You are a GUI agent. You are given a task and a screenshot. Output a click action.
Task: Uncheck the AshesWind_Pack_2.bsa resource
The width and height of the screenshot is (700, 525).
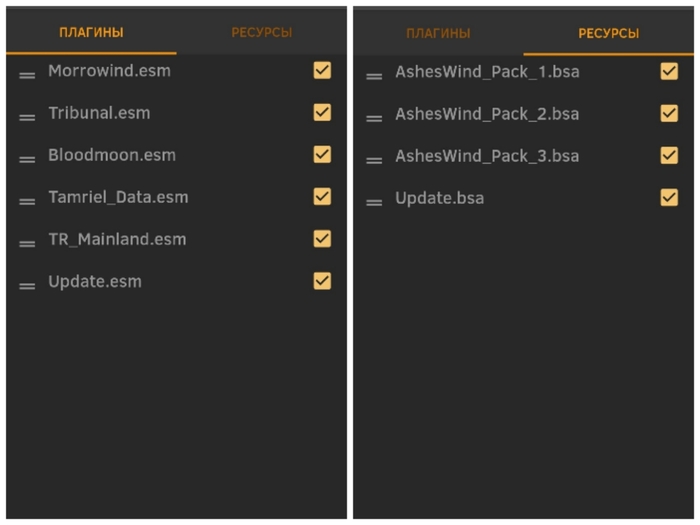point(669,113)
